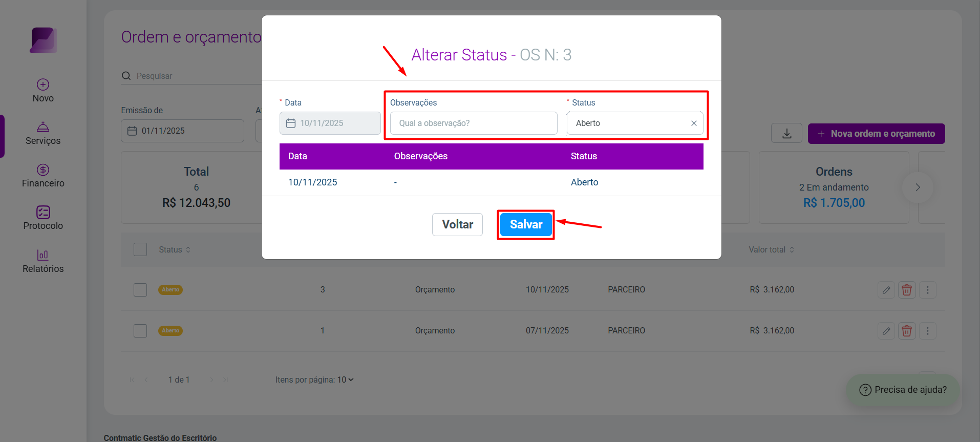Check the box for order 1 row

click(x=140, y=331)
